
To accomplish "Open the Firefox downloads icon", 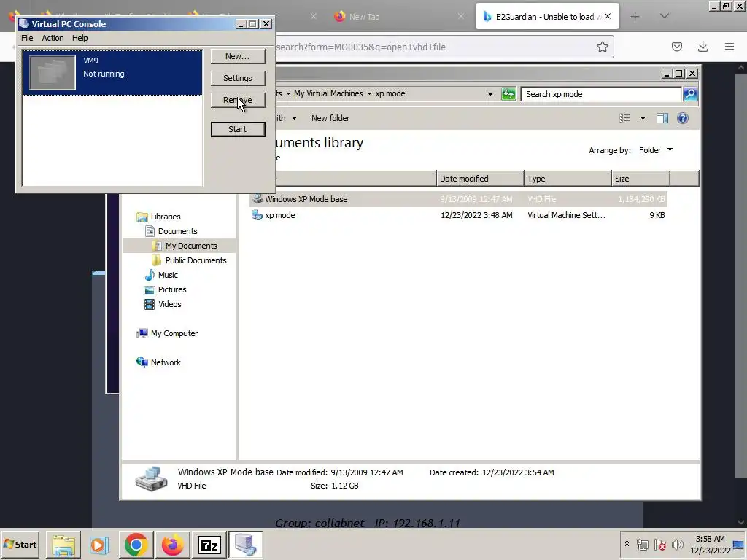I will point(703,47).
